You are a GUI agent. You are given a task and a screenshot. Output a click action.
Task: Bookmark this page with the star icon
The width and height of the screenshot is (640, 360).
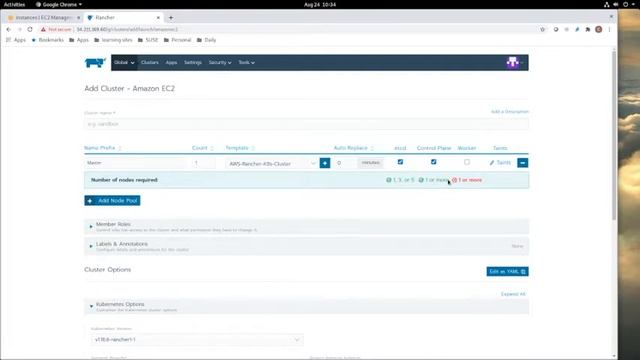pos(542,29)
